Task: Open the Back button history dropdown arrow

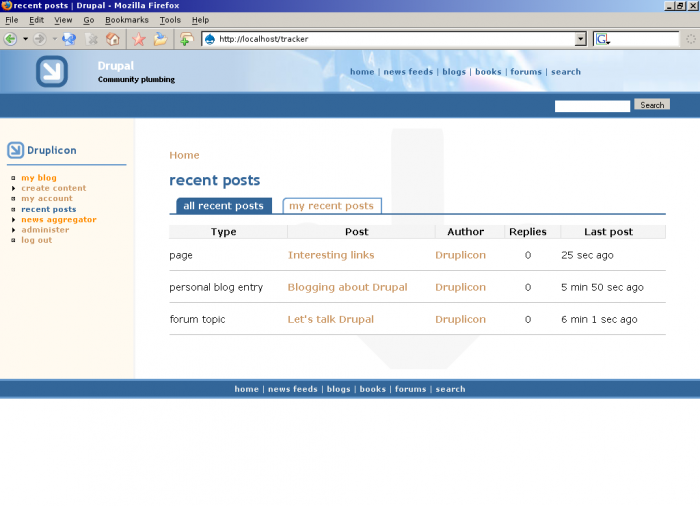Action: (25, 39)
